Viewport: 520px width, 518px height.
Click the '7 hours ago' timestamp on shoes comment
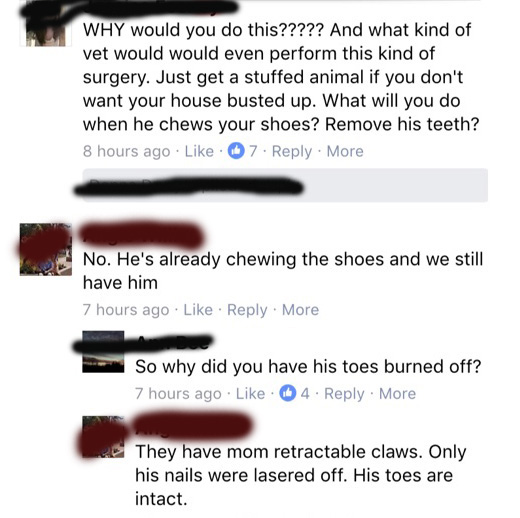click(x=126, y=310)
